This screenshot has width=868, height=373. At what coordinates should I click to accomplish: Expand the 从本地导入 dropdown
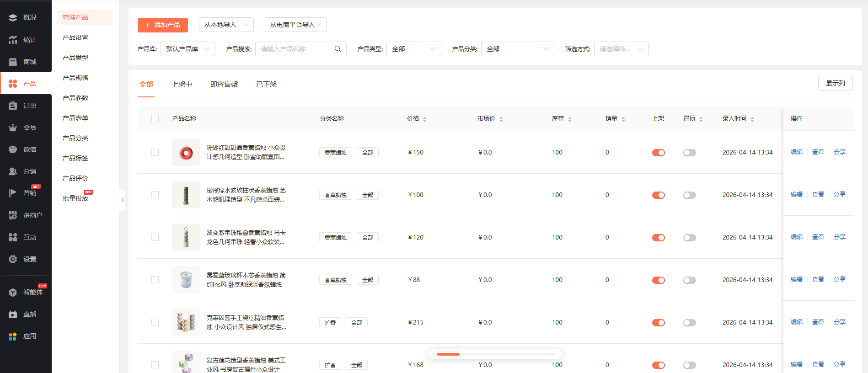point(226,25)
